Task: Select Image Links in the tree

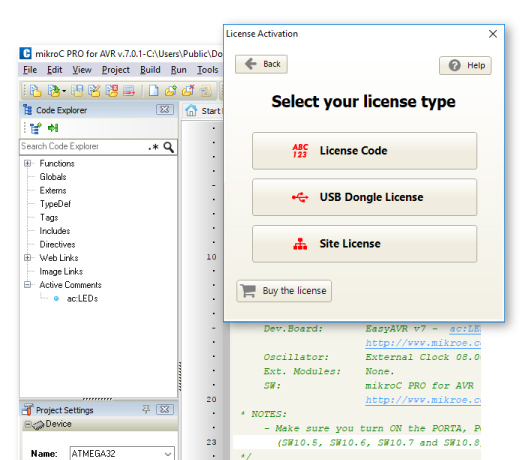Action: [x=61, y=271]
